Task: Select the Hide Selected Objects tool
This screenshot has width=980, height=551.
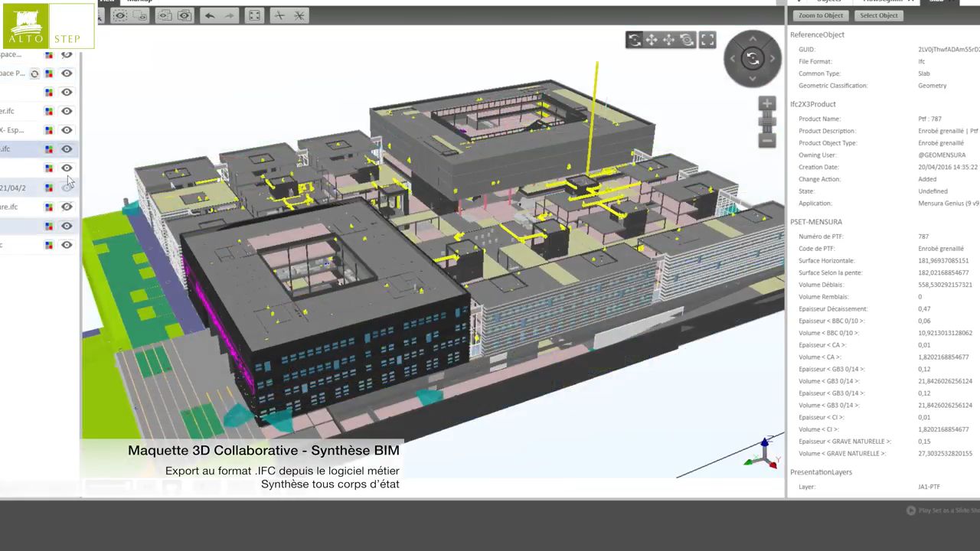Action: (x=120, y=15)
